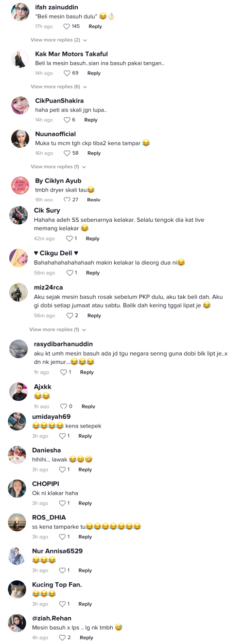
Task: Tap heart on miz24rca's comment
Action: click(x=69, y=315)
